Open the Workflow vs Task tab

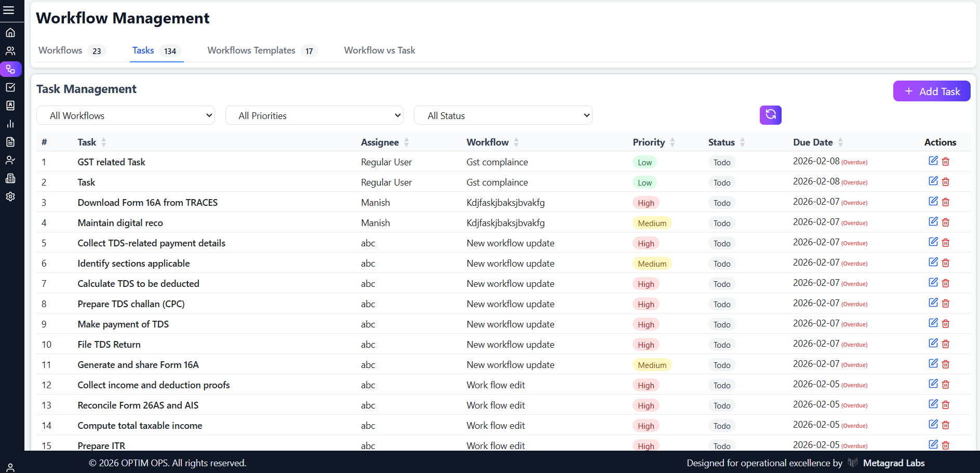tap(380, 50)
